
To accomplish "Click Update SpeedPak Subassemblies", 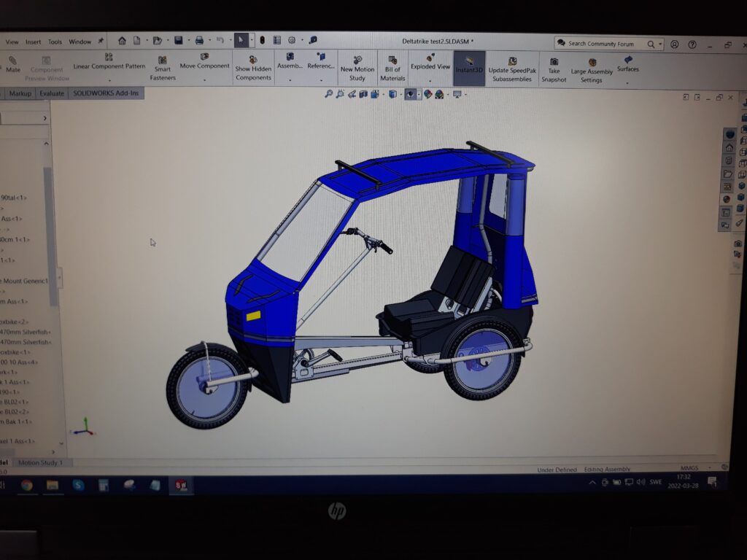I will click(x=512, y=62).
